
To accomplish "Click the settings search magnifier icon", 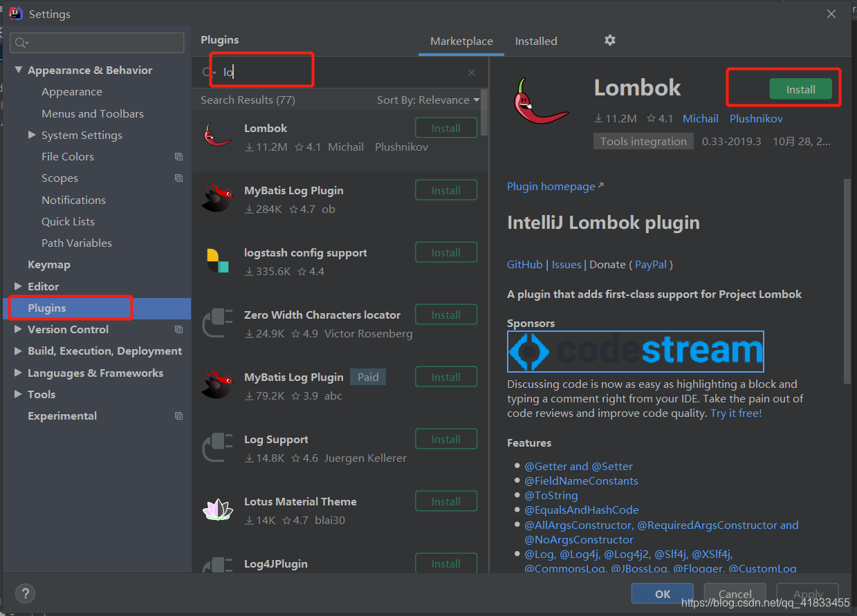I will pyautogui.click(x=21, y=43).
